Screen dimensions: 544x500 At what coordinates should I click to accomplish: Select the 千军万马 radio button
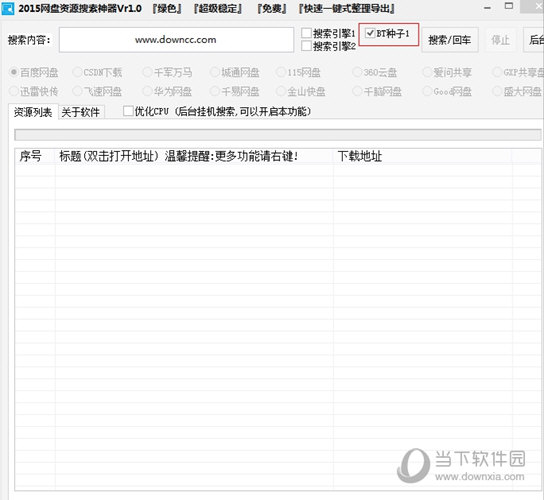147,73
